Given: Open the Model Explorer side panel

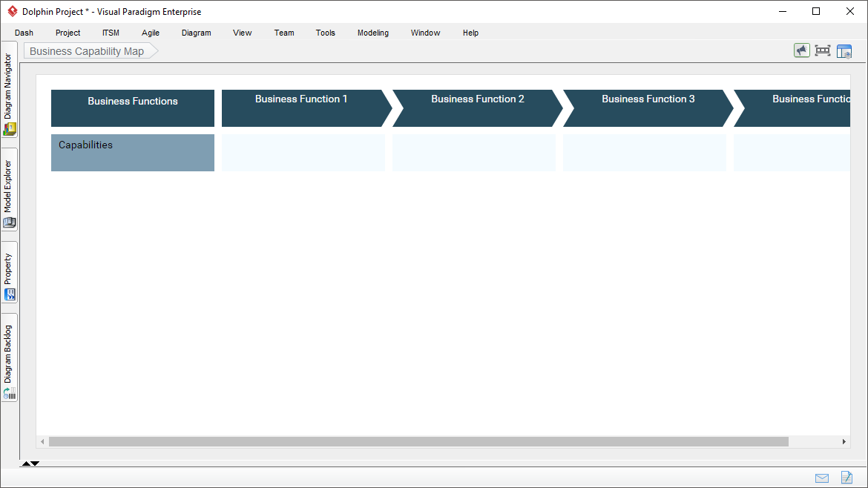Looking at the screenshot, I should click(10, 190).
